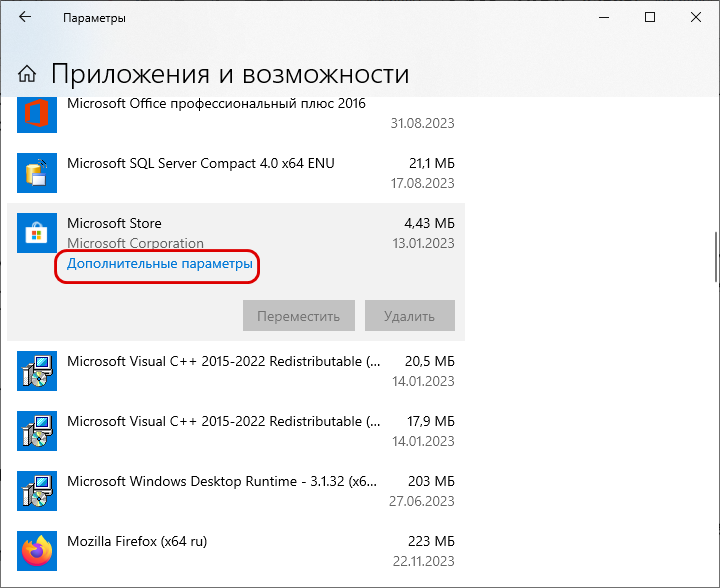This screenshot has height=588, width=720.
Task: Click the date 22.11.2023
Action: 423,561
